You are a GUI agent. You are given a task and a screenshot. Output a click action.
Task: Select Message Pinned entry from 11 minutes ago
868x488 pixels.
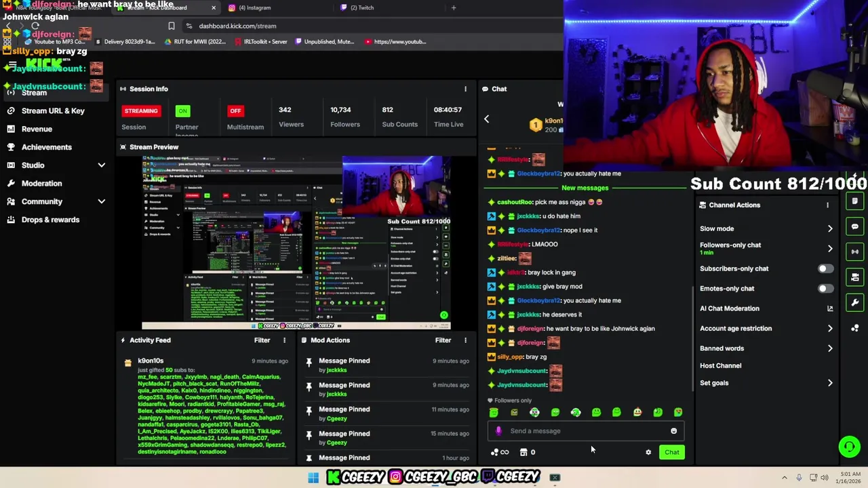pyautogui.click(x=387, y=413)
